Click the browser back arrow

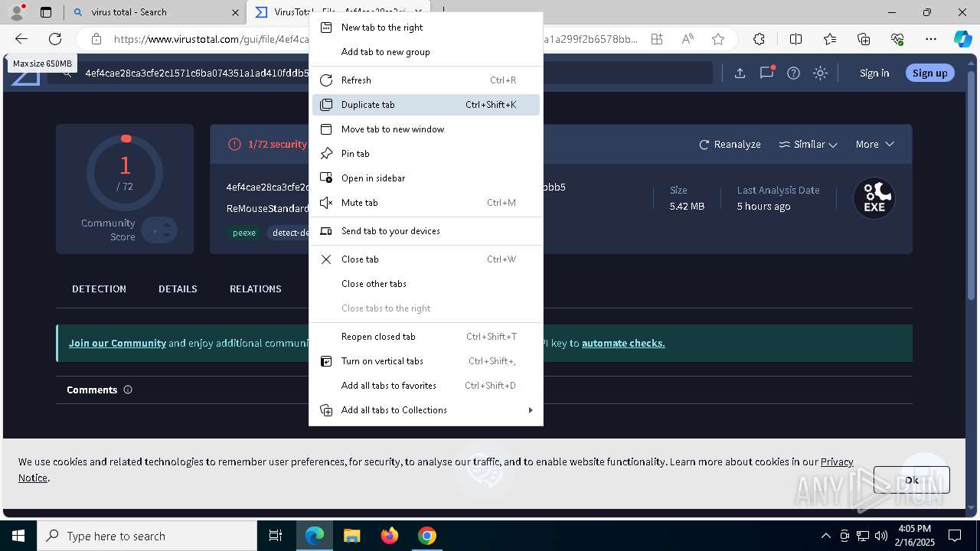point(21,39)
